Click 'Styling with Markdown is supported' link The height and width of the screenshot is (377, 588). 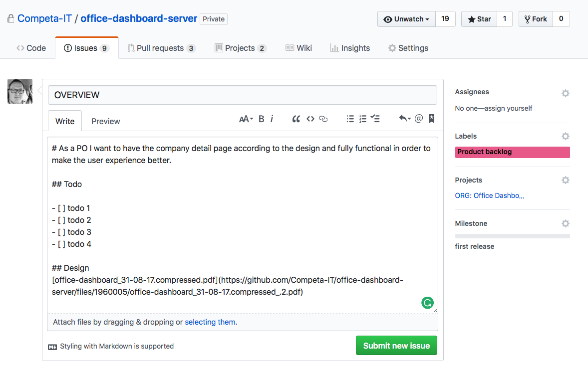pyautogui.click(x=117, y=346)
